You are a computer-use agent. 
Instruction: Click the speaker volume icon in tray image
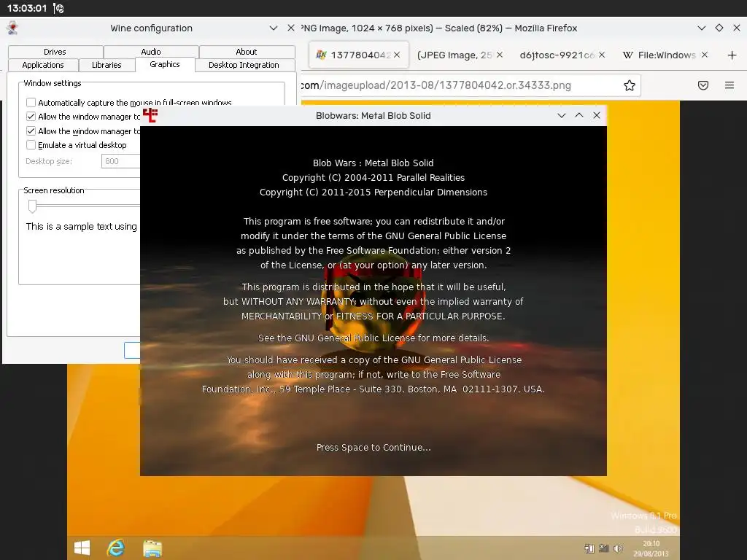(x=618, y=548)
